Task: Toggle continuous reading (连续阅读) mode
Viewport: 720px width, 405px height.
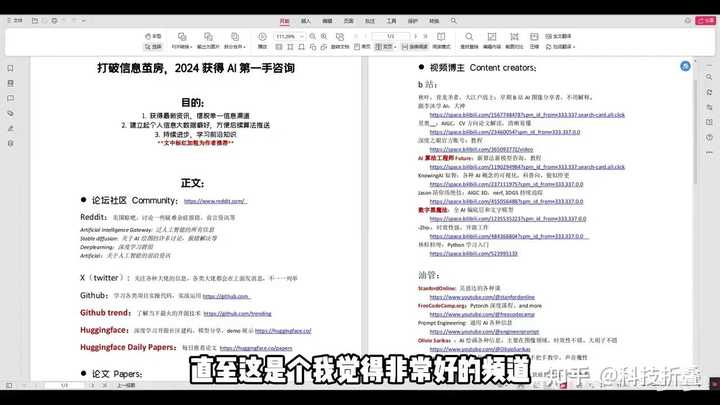Action: pyautogui.click(x=415, y=46)
